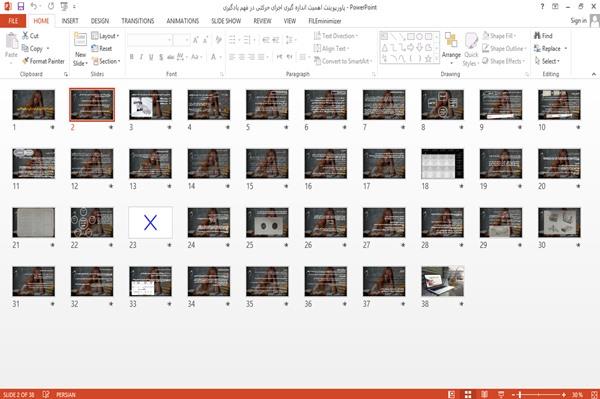Click the Undo arrow in quick access toolbar
Image resolution: width=600 pixels, height=399 pixels.
[34, 7]
